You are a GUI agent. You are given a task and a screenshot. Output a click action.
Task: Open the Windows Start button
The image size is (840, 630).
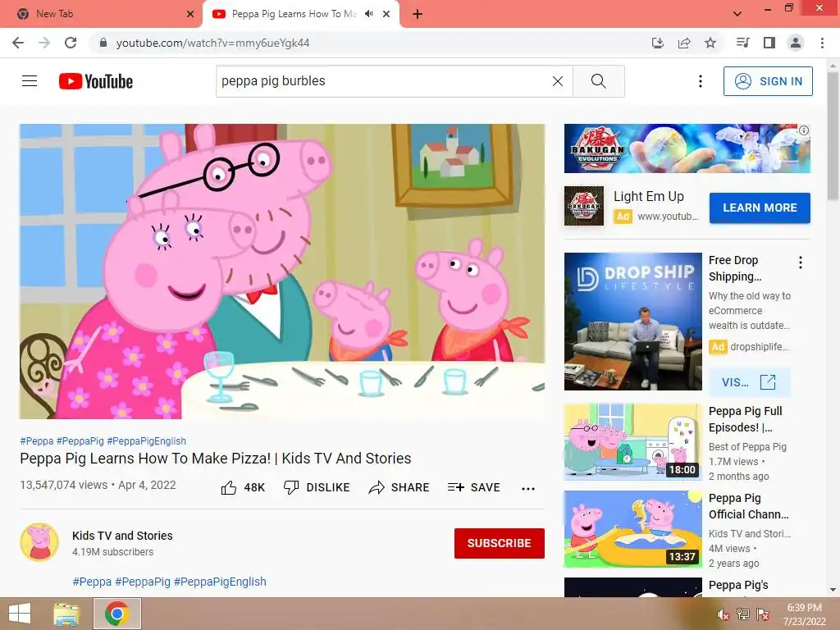click(20, 614)
